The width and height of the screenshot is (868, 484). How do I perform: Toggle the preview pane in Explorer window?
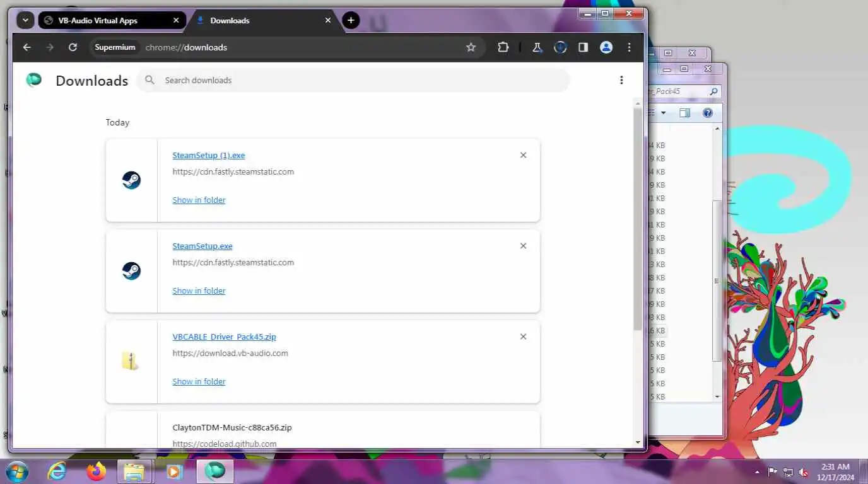684,113
